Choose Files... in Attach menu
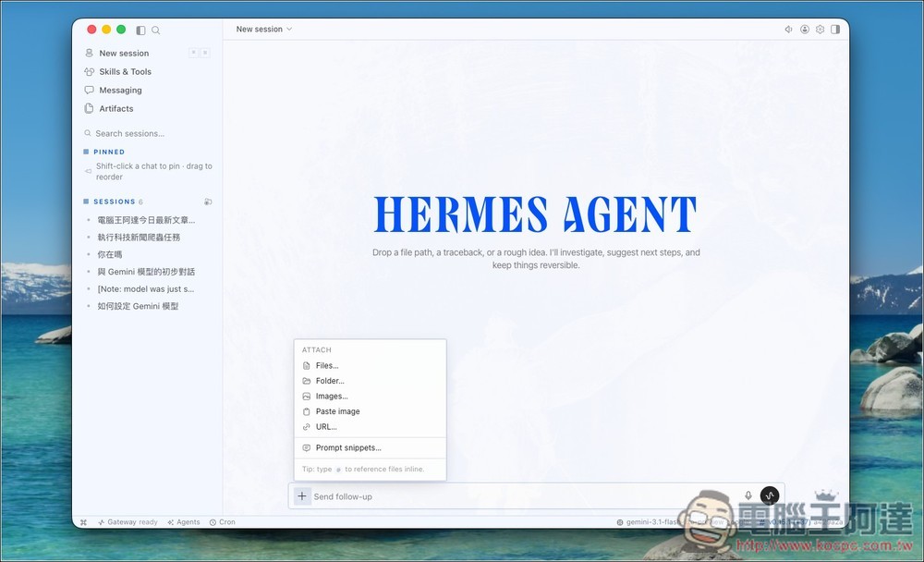Screen dimensions: 924x562 click(x=370, y=366)
